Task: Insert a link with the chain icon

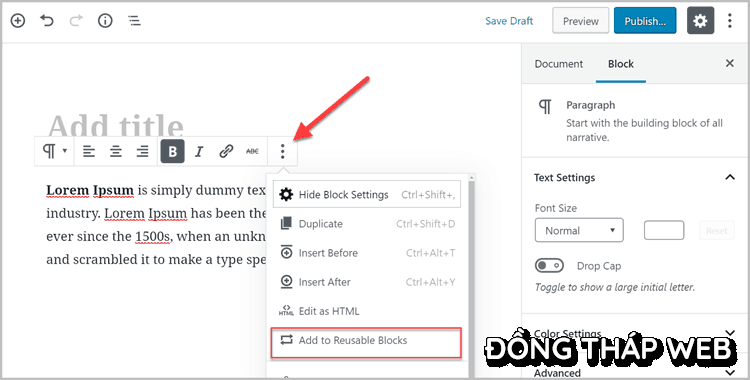Action: [226, 152]
